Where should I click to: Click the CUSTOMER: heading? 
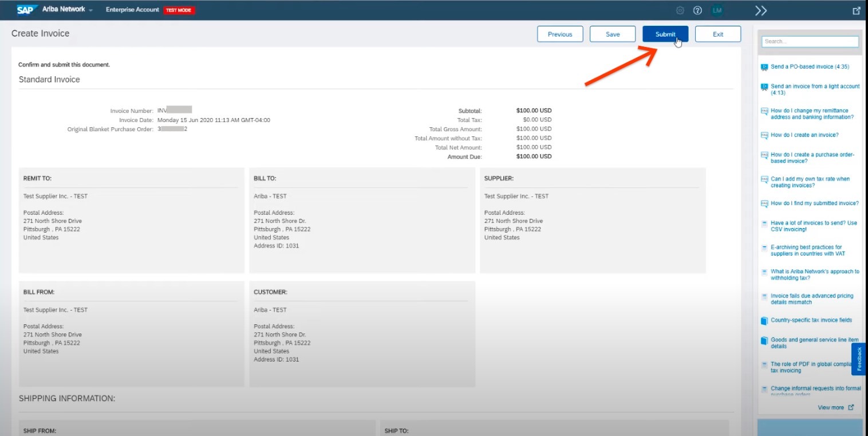tap(270, 292)
